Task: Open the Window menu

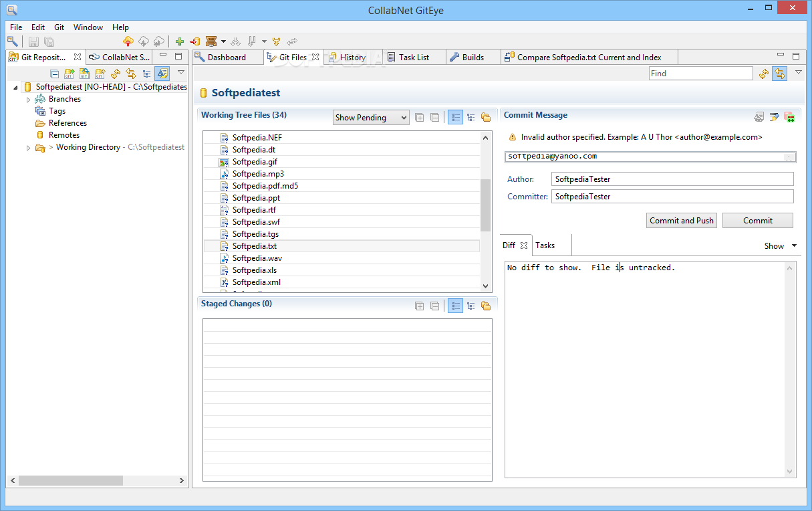Action: pos(88,27)
